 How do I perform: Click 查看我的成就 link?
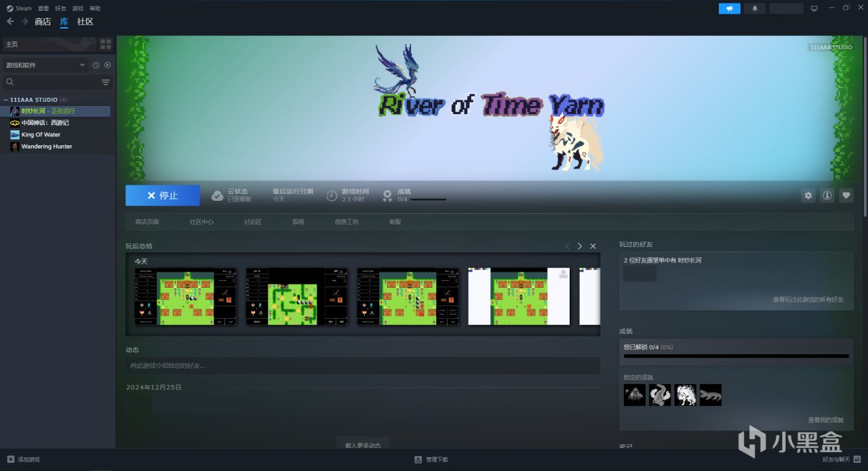click(826, 420)
